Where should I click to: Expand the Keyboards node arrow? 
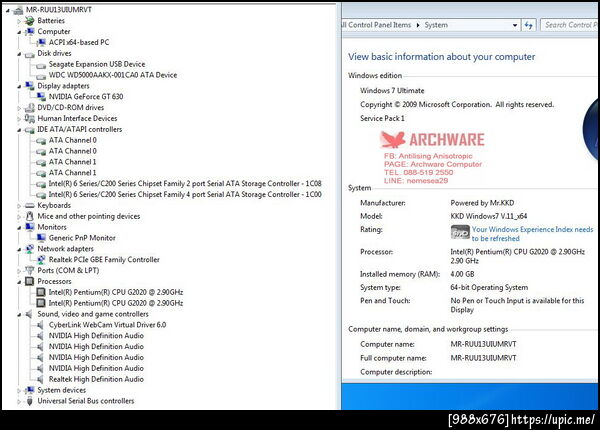click(19, 206)
